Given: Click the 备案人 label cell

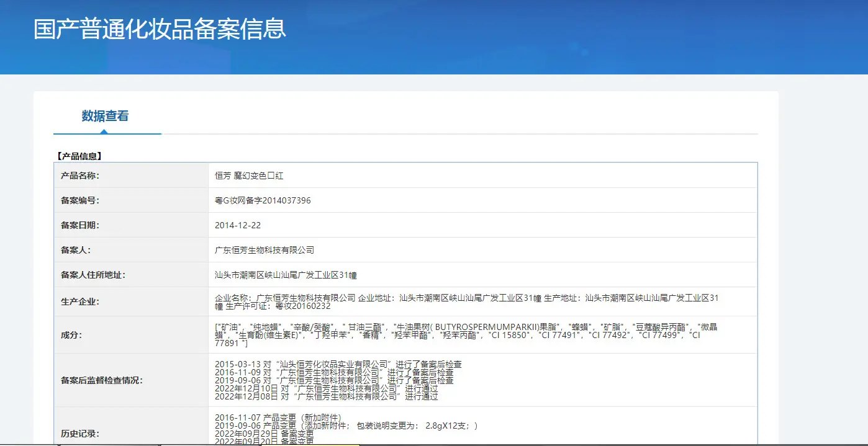Looking at the screenshot, I should [131, 250].
